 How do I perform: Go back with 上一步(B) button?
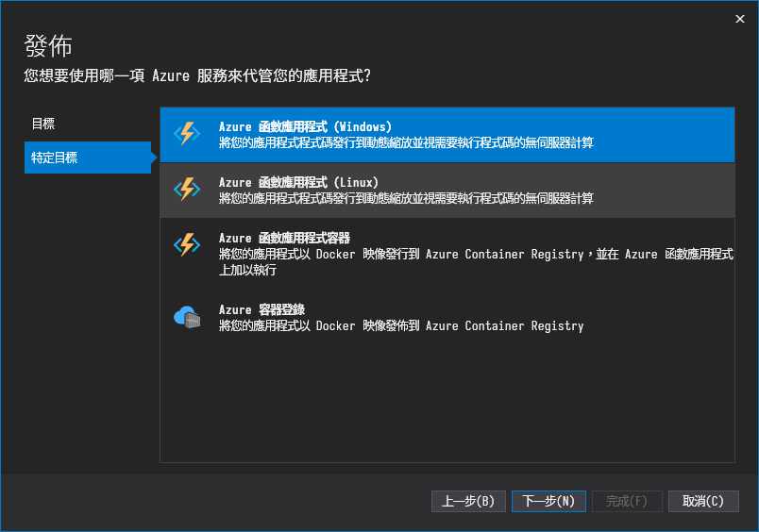point(468,501)
